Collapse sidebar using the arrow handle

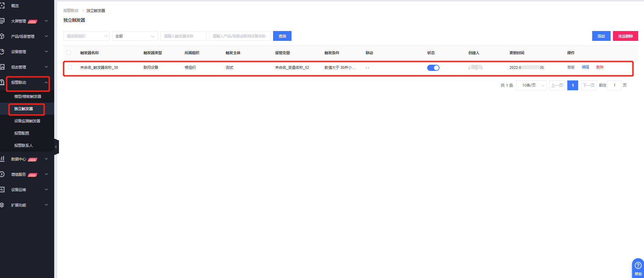56,147
